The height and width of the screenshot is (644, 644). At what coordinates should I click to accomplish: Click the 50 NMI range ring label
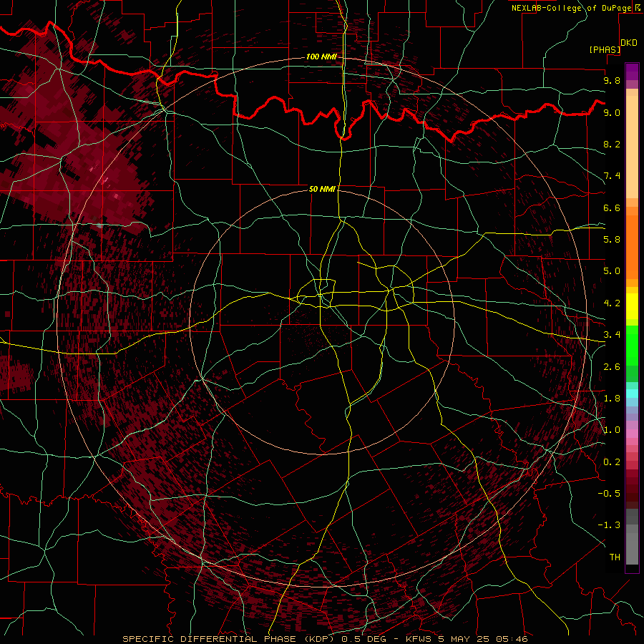point(323,189)
